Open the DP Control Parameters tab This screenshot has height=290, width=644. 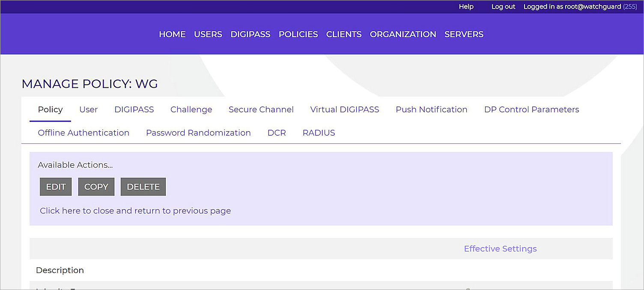pyautogui.click(x=531, y=109)
